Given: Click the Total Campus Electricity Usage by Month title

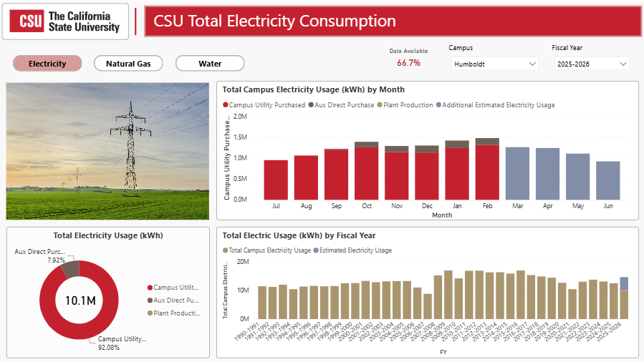Looking at the screenshot, I should coord(313,89).
